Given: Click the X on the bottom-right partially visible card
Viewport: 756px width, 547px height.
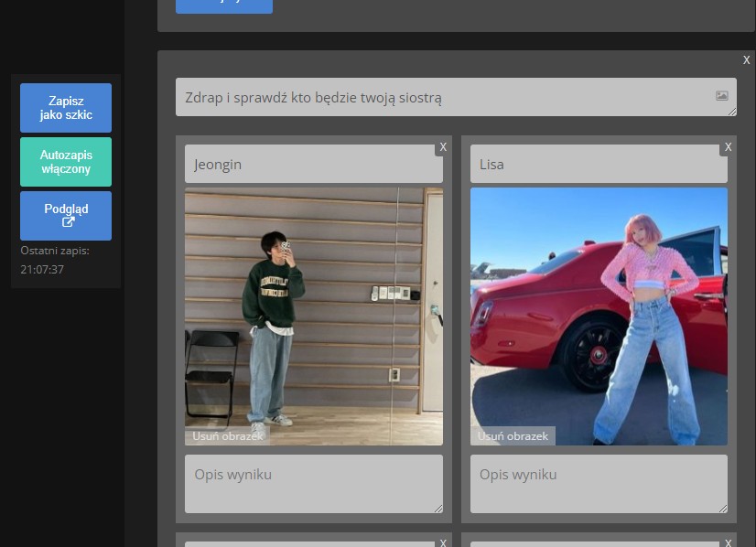Looking at the screenshot, I should (x=729, y=542).
